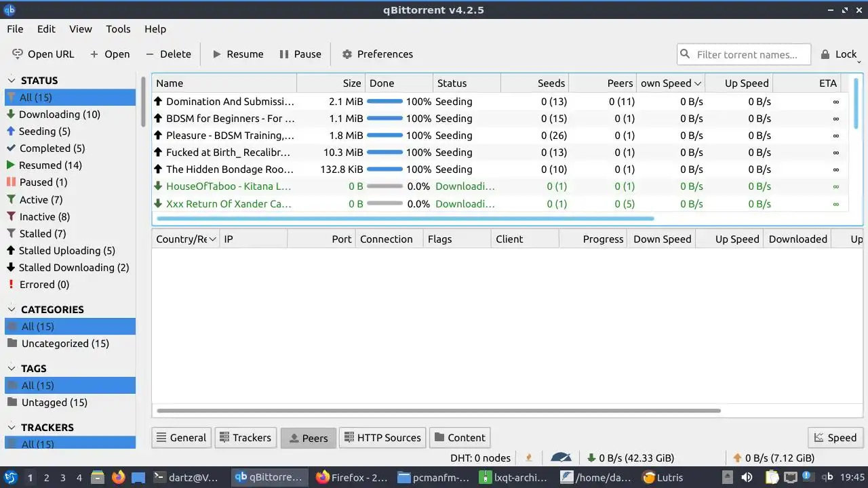Open the Tools menu
This screenshot has height=488, width=868.
(x=118, y=29)
